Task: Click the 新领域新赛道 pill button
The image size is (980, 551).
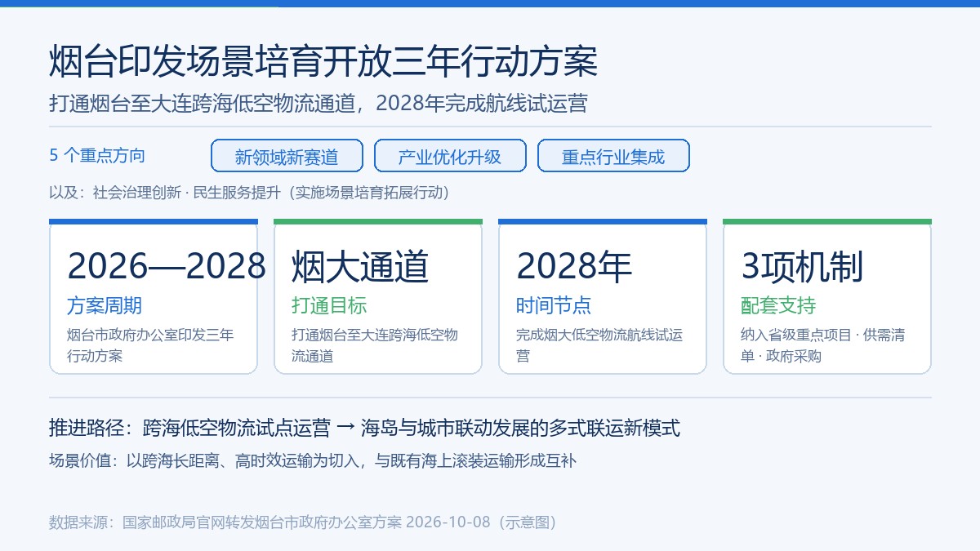Action: click(x=287, y=156)
